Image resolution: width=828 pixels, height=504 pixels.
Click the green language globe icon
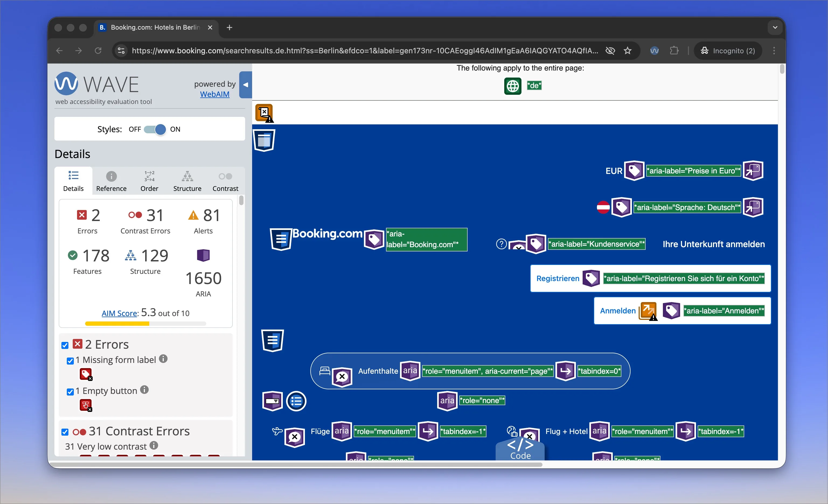pyautogui.click(x=513, y=86)
